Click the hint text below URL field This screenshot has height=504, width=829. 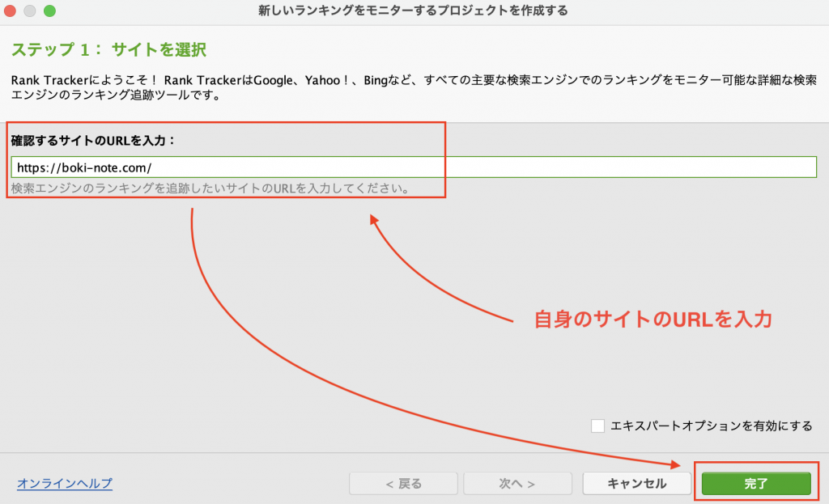pyautogui.click(x=210, y=188)
